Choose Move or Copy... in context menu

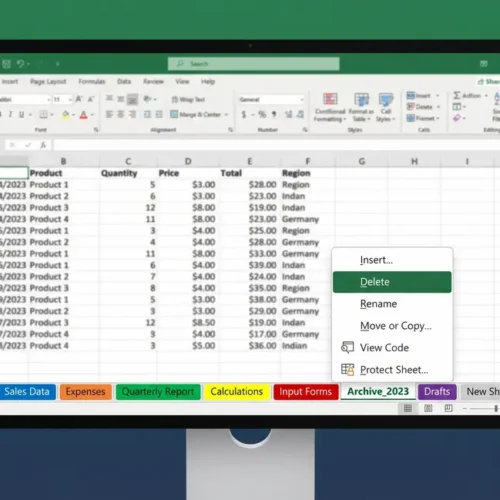(x=392, y=326)
